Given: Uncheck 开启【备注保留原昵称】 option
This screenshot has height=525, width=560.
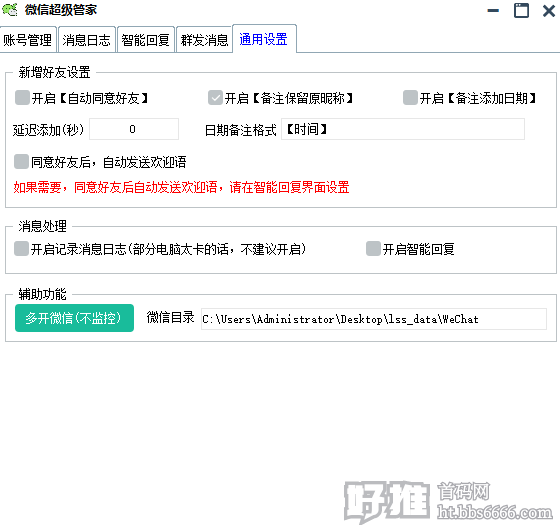Looking at the screenshot, I should coord(215,98).
